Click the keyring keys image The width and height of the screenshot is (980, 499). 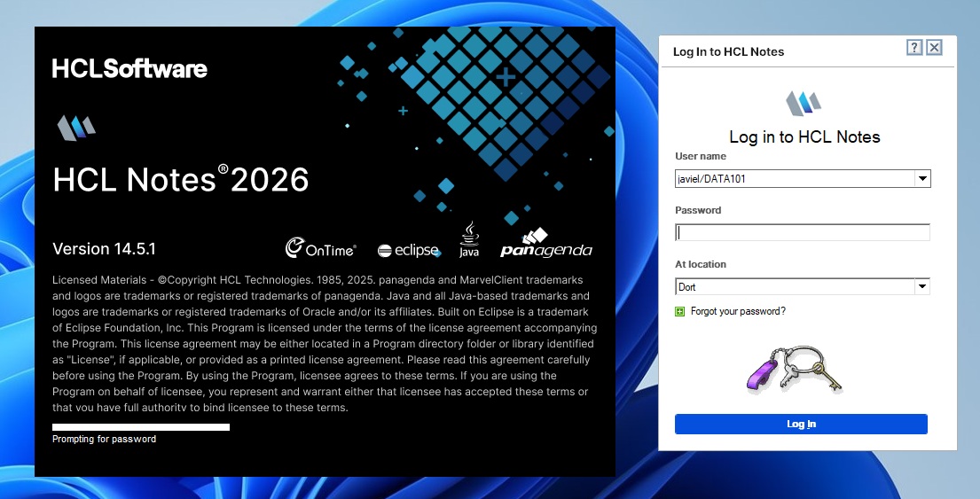pyautogui.click(x=795, y=369)
